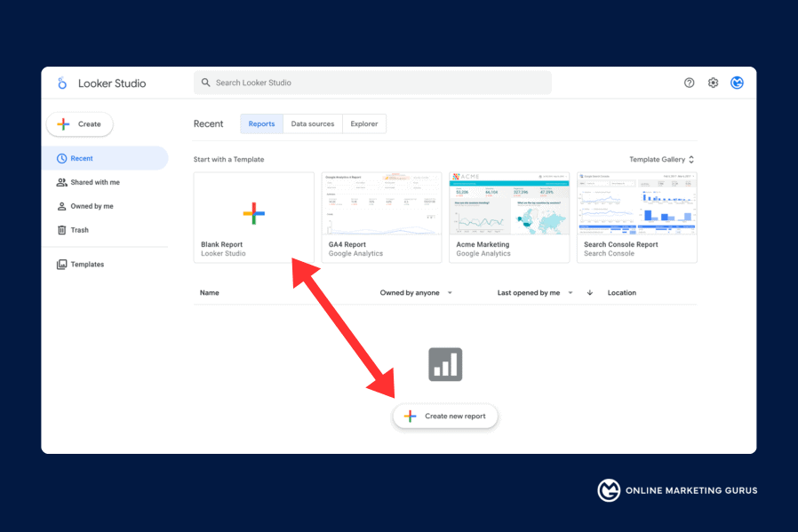Switch to the Reports tab
The height and width of the screenshot is (532, 798).
(261, 123)
